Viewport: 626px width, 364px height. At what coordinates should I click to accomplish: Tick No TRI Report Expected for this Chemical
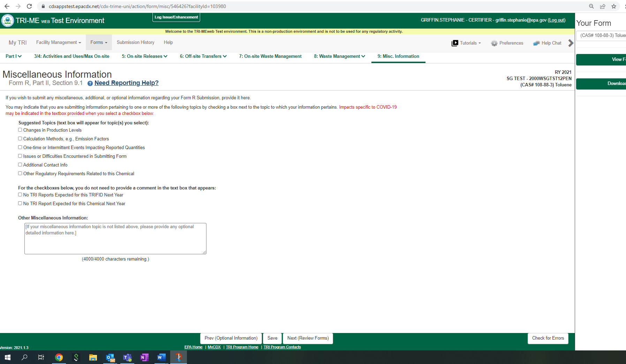[20, 203]
